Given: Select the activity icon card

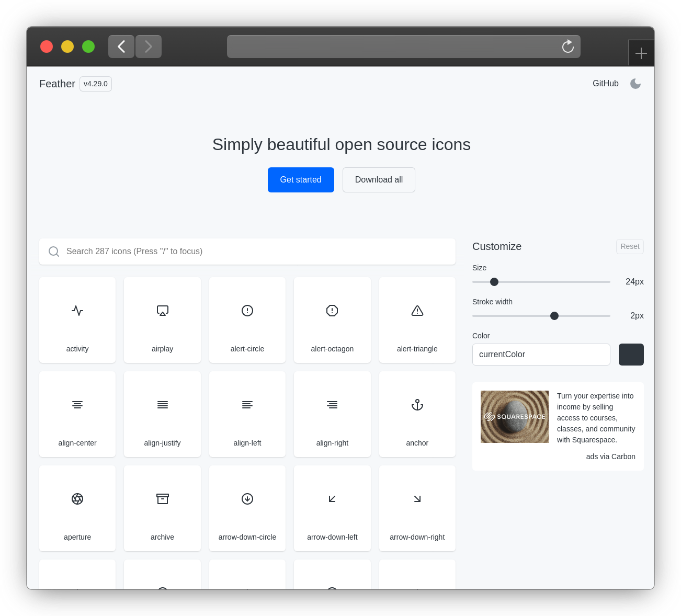Looking at the screenshot, I should point(77,320).
